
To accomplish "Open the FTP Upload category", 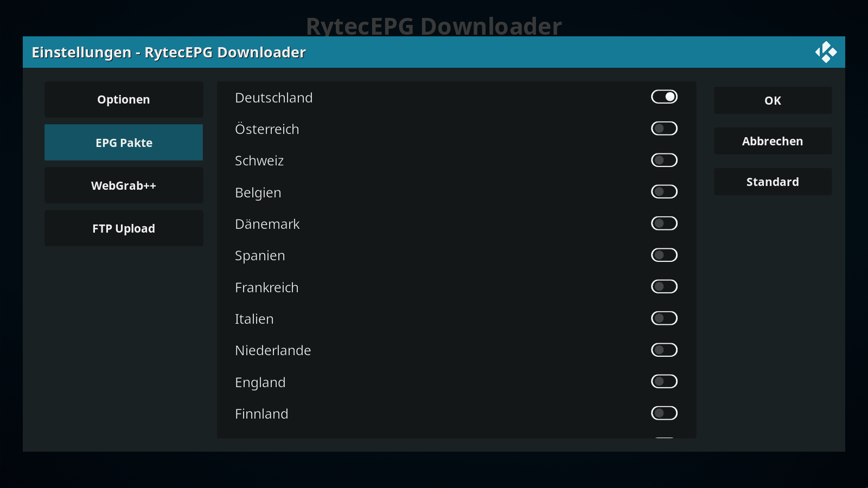I will coord(124,228).
